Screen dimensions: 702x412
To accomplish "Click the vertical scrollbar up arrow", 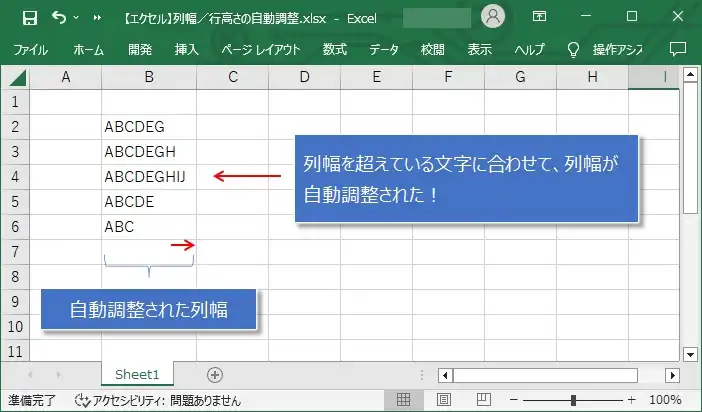I will [690, 74].
